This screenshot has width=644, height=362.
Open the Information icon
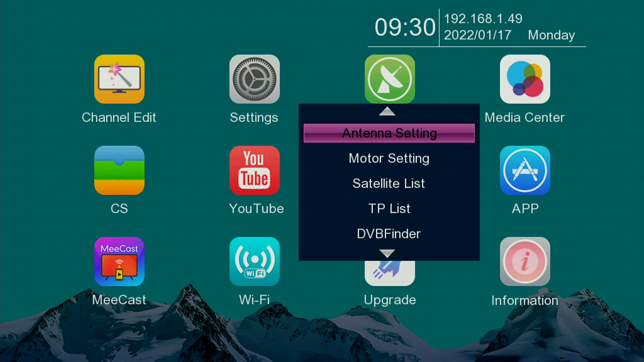[x=525, y=261]
